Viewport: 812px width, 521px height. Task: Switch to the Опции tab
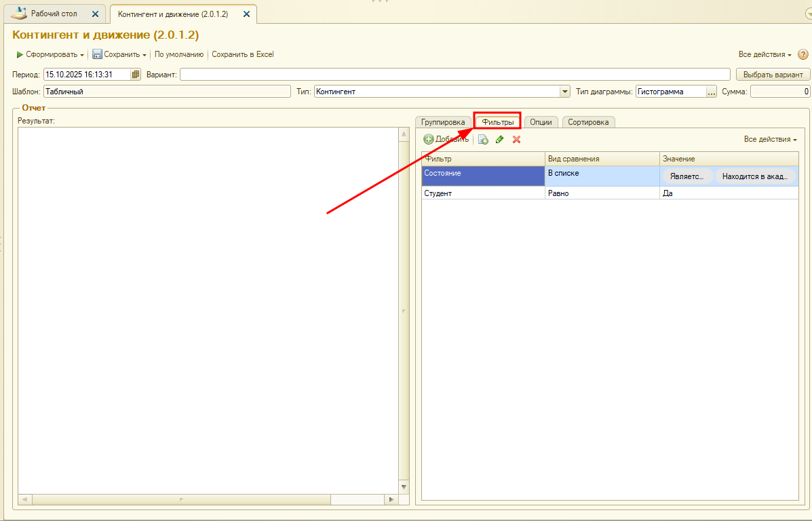pos(541,122)
